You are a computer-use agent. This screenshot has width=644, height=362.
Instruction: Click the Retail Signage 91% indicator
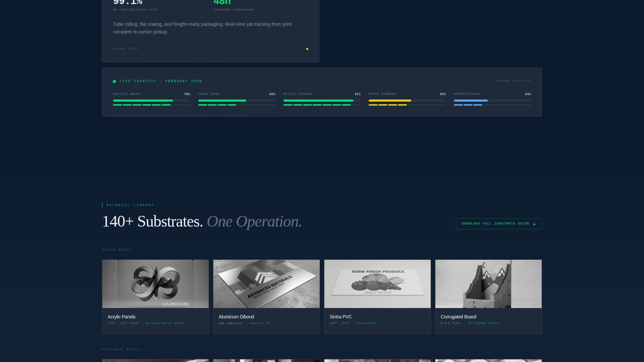(358, 94)
